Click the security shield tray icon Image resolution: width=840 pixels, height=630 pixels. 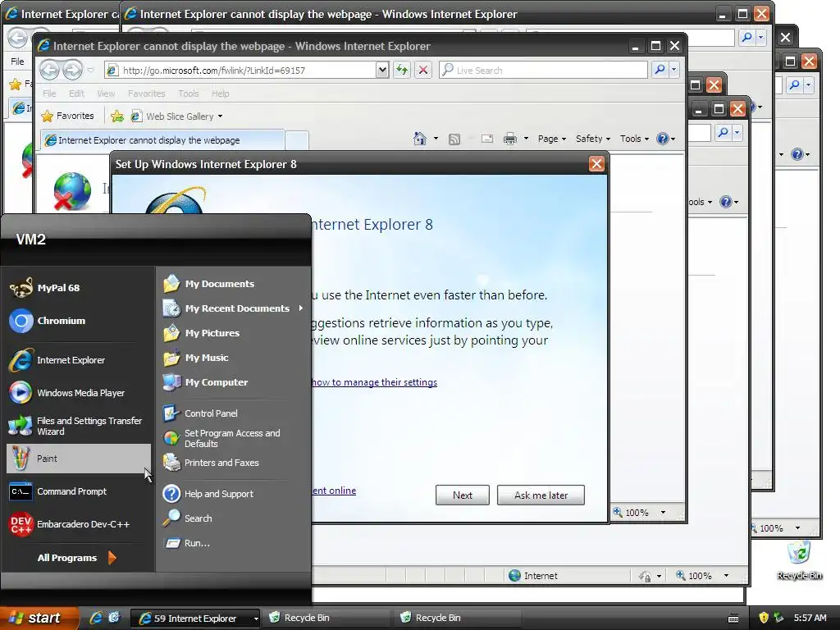coord(764,618)
